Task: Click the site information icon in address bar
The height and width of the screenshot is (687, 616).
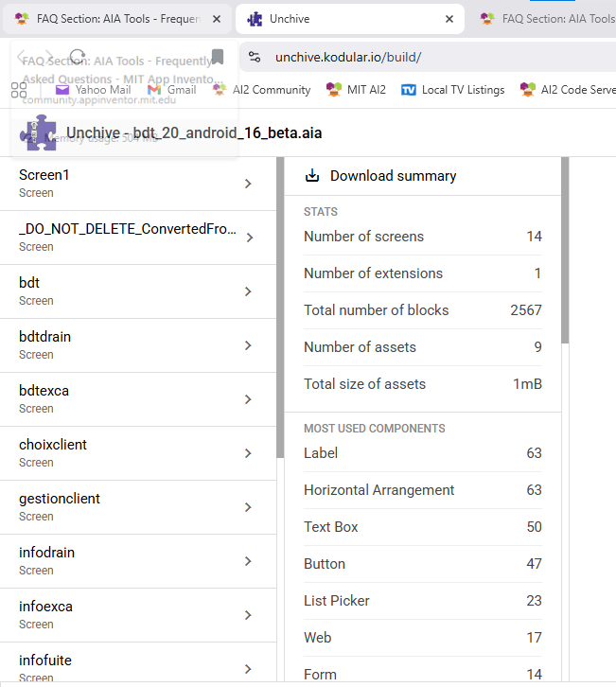Action: (x=255, y=57)
